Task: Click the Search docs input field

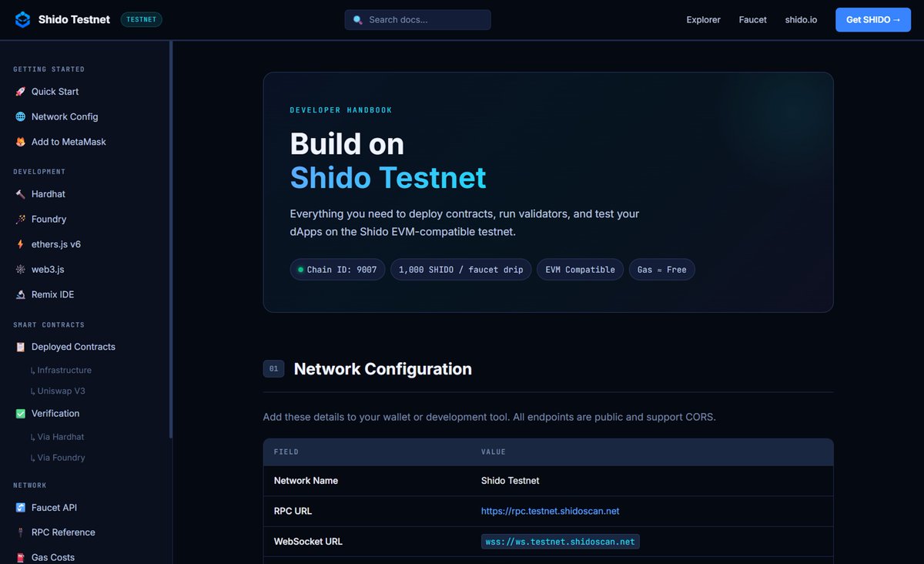Action: 417,20
